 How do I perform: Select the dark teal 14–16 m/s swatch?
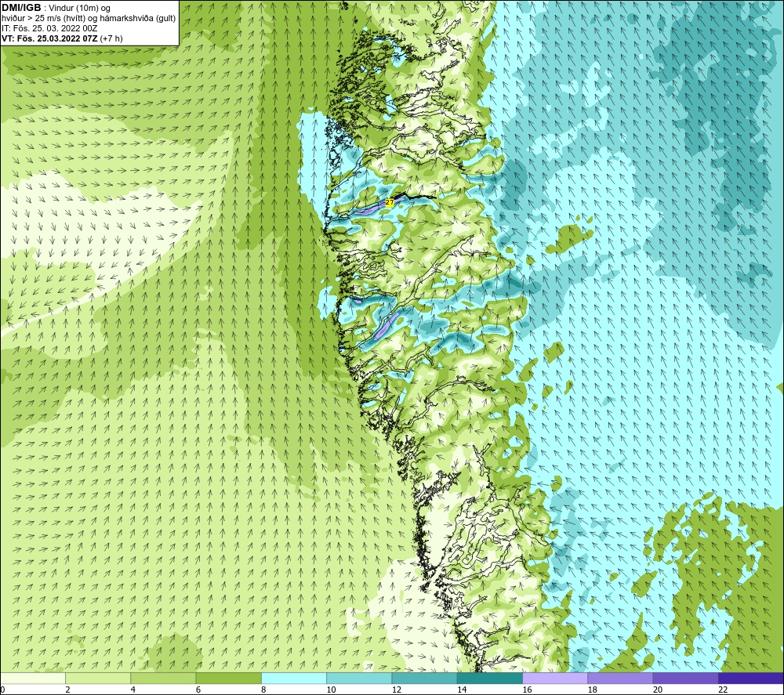[490, 678]
